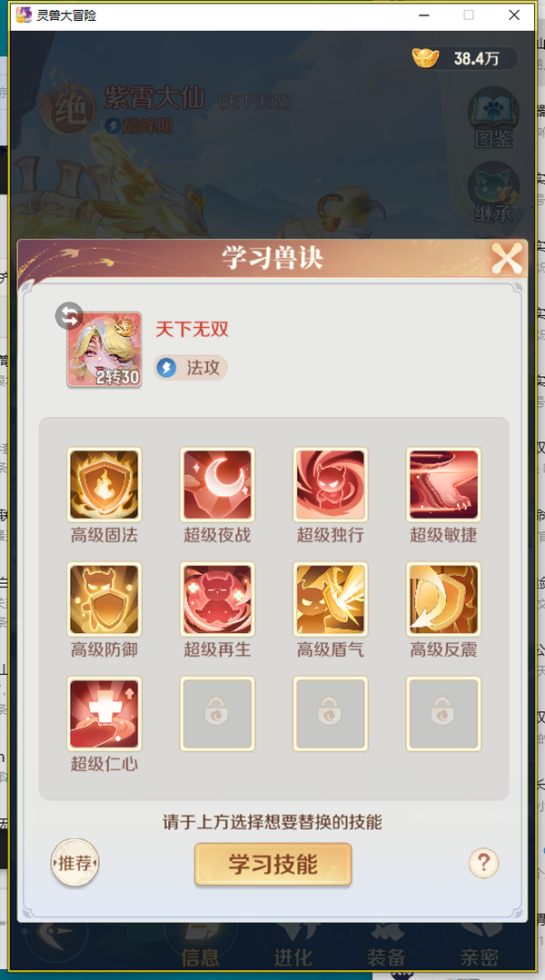This screenshot has width=545, height=980.
Task: Select the 超级仁心 healing skill
Action: pos(104,713)
